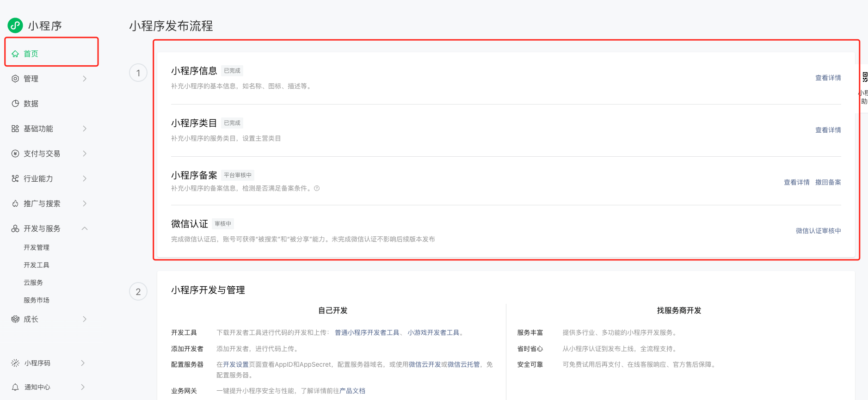Image resolution: width=868 pixels, height=400 pixels.
Task: Expand the 行业能力 chevron
Action: point(85,178)
